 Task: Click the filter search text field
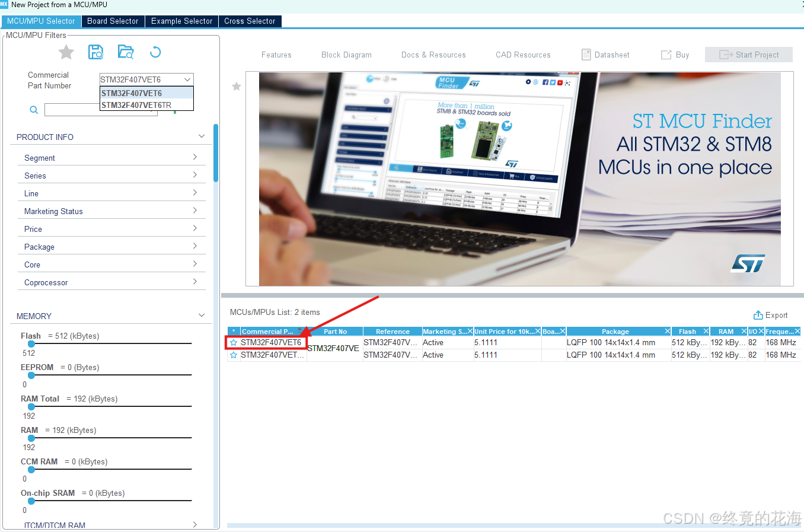(x=101, y=110)
